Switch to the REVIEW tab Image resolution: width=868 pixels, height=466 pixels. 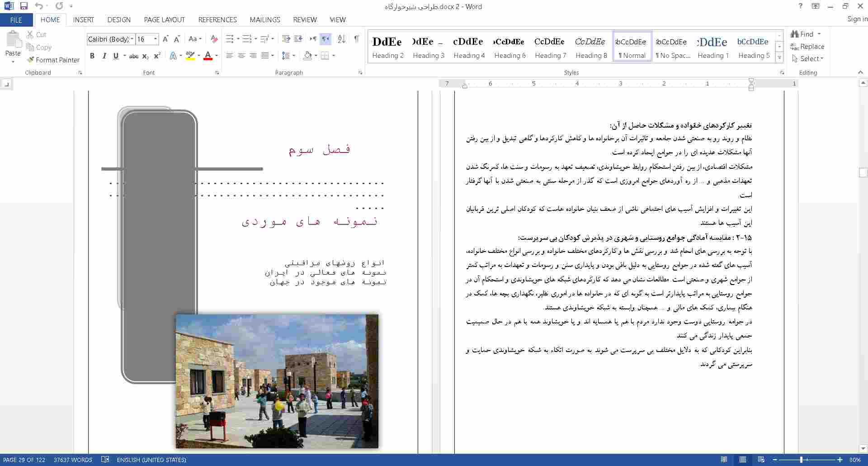coord(305,20)
